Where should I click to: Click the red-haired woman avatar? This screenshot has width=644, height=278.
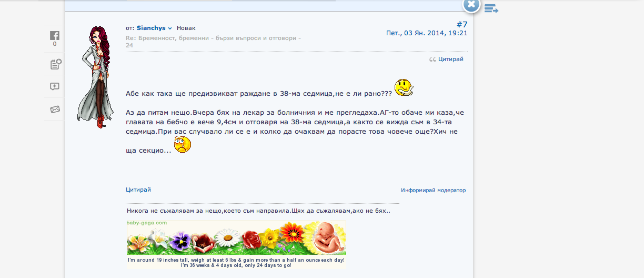pyautogui.click(x=96, y=77)
